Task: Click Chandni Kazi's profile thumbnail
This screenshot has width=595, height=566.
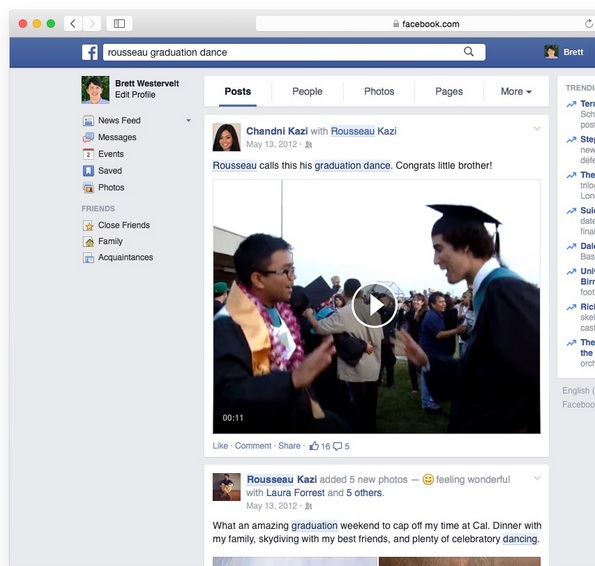Action: 227,137
